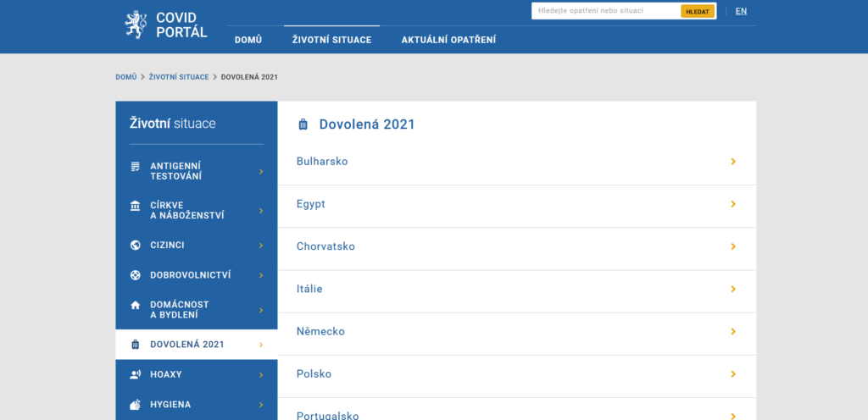Image resolution: width=868 pixels, height=420 pixels.
Task: Select the Hygiena hand-washing icon
Action: pyautogui.click(x=135, y=405)
